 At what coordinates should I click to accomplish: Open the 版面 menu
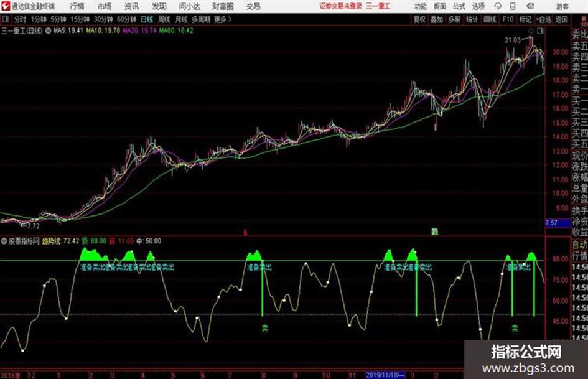440,6
